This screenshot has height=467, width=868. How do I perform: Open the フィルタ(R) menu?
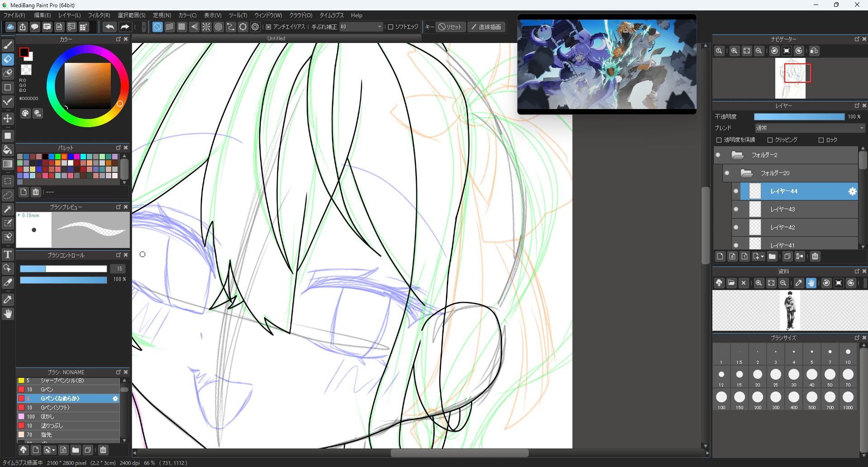[99, 15]
